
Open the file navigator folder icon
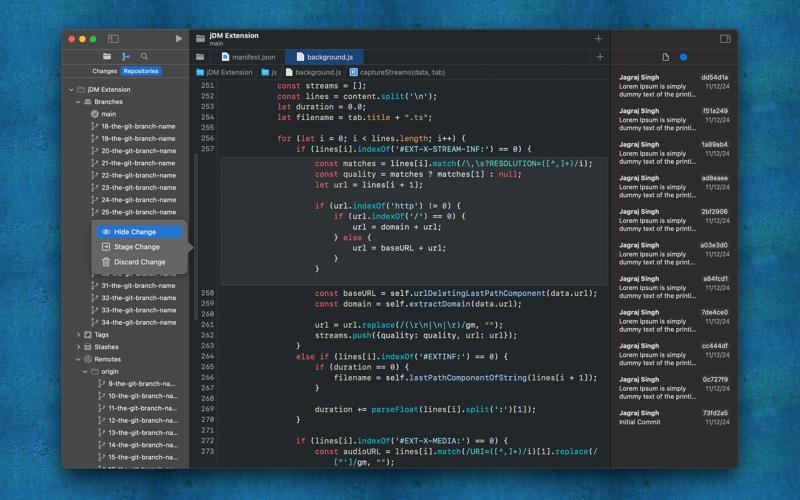(107, 57)
